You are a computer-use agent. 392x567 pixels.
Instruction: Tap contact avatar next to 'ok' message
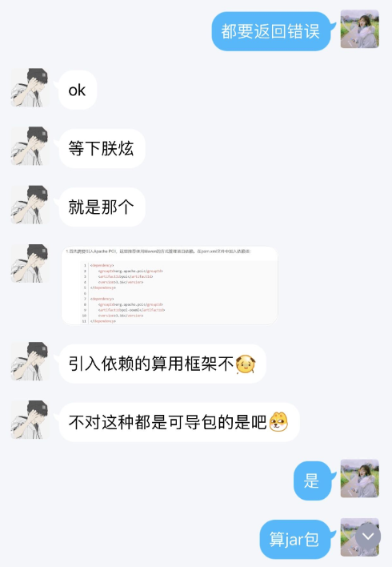(30, 87)
